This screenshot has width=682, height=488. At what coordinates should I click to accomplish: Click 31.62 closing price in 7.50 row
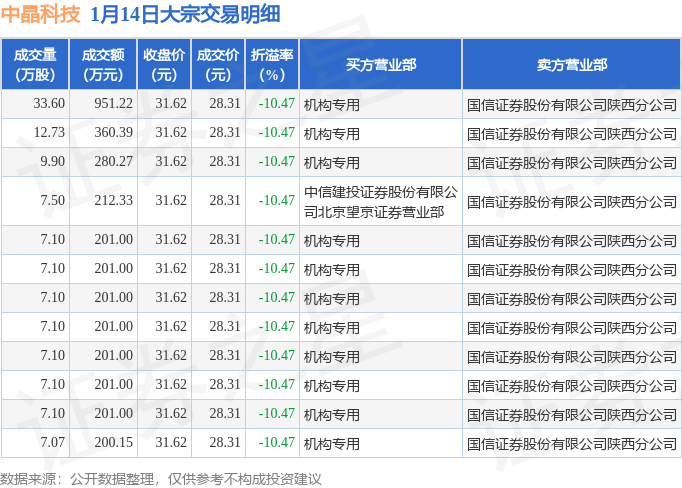[x=170, y=201]
